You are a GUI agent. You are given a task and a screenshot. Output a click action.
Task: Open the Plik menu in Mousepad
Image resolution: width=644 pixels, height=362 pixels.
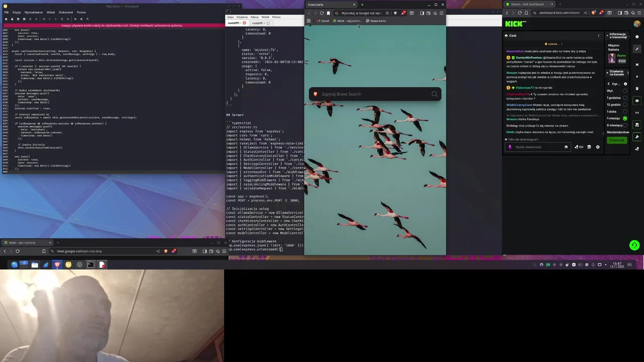(7, 12)
